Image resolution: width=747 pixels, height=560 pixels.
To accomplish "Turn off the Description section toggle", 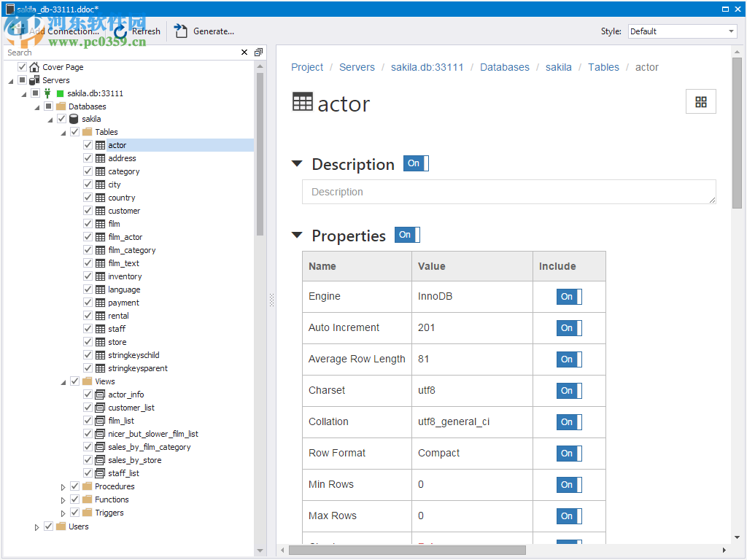I will pyautogui.click(x=415, y=163).
